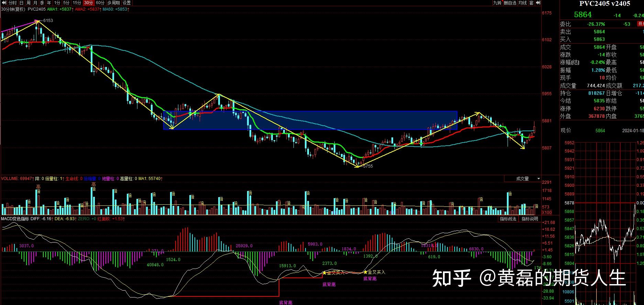The width and height of the screenshot is (644, 305).
Task: Click the 40848.0 MACD area label
Action: [x=155, y=265]
